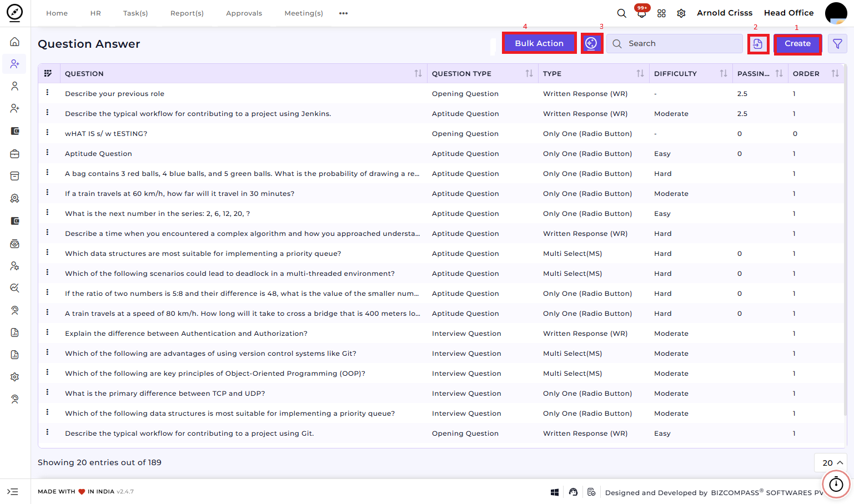Open the user-with-gear icon in sidebar
The image size is (854, 504).
(15, 266)
